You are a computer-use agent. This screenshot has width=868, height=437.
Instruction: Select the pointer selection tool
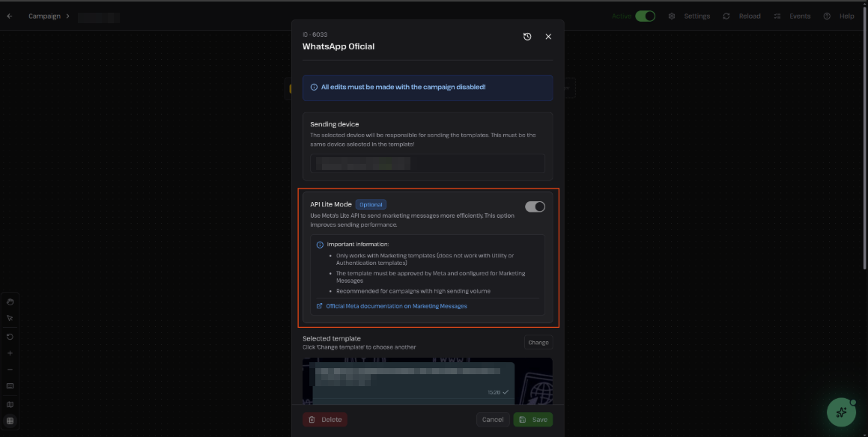[10, 318]
